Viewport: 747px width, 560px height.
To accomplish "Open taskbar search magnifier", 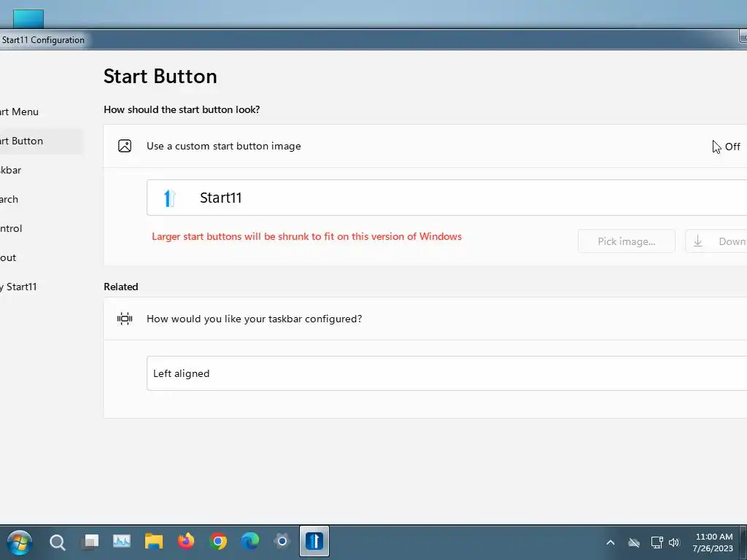I will click(57, 542).
